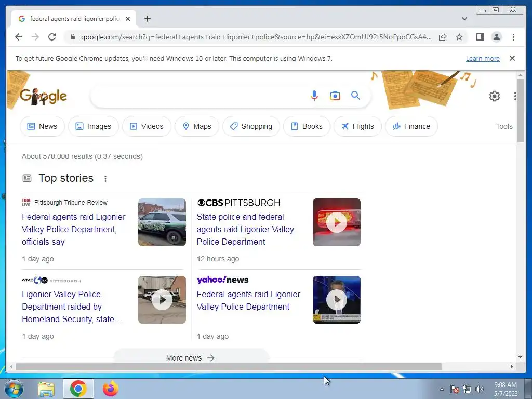Open Top stories more options menu

(x=105, y=179)
